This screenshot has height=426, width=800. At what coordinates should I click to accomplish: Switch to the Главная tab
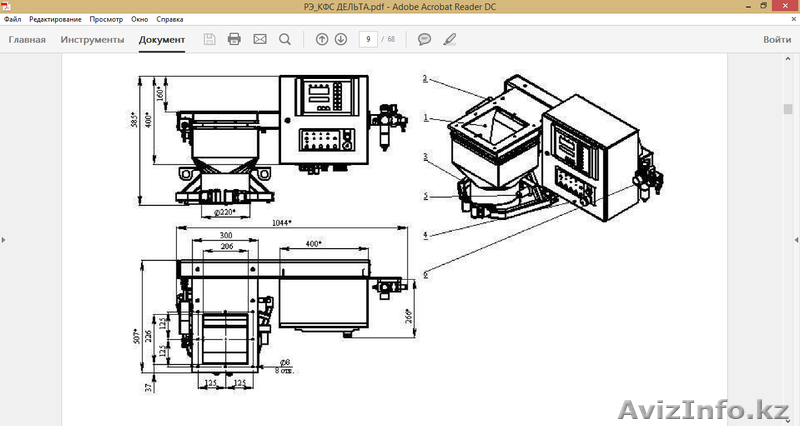pyautogui.click(x=27, y=40)
